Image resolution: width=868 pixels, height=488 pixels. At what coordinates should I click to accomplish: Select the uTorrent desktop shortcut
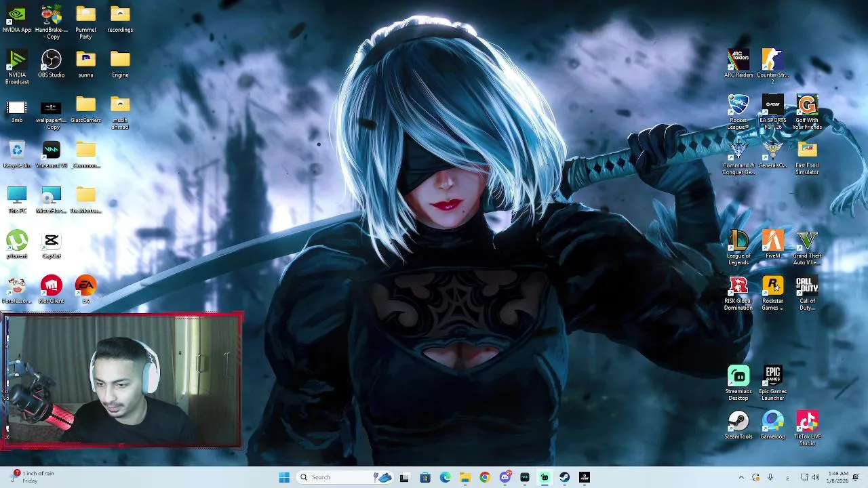[17, 245]
